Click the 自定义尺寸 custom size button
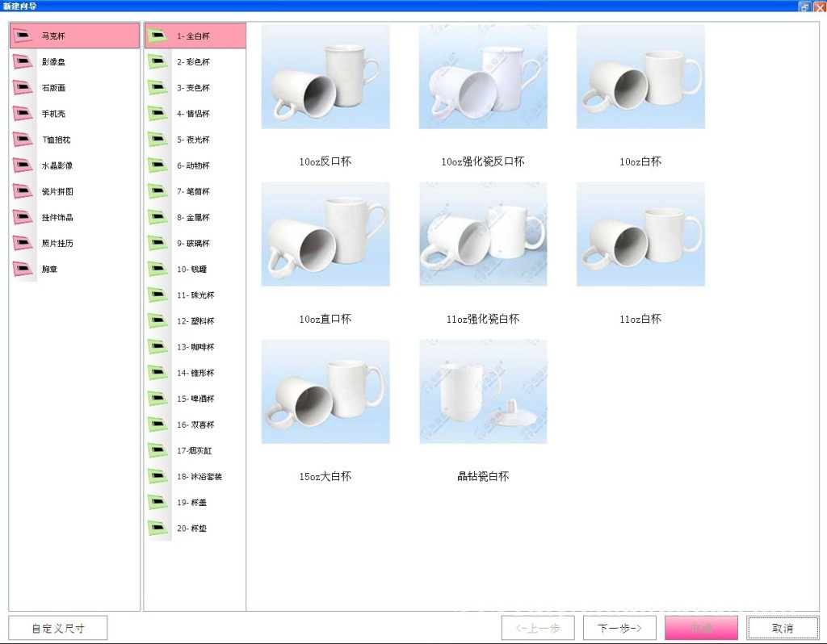Viewport: 827px width, 644px height. (58, 628)
